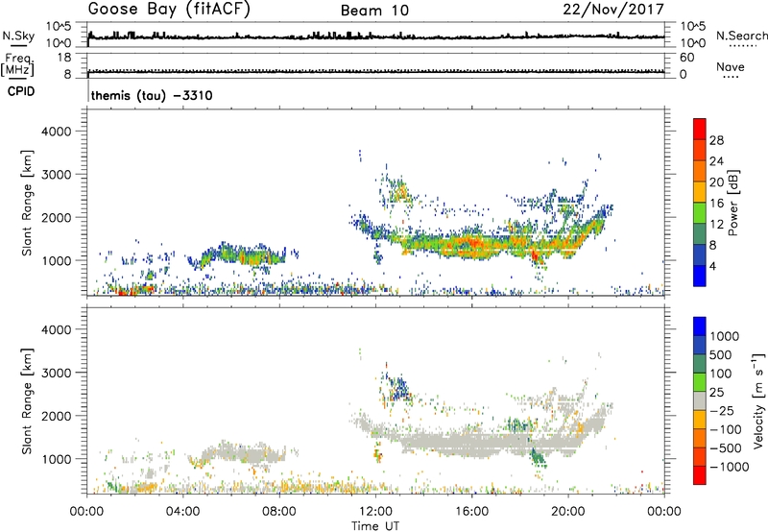Viewport: 768px width, 532px height.
Task: Click the '16' label on Power color bar
Action: point(716,204)
